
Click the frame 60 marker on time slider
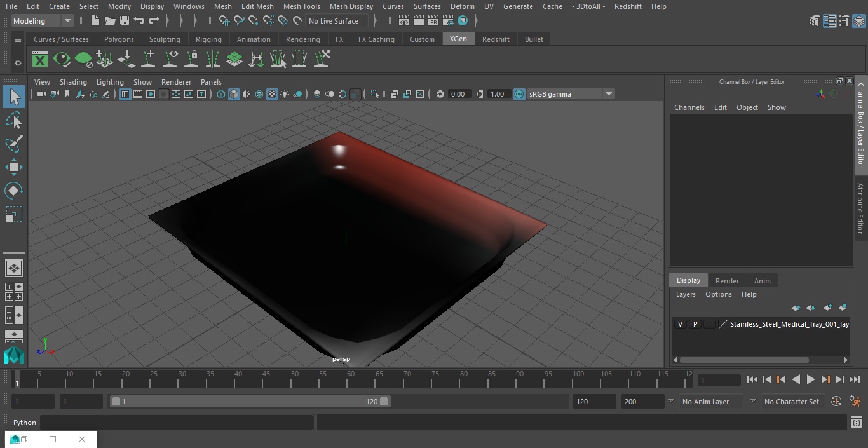point(350,379)
